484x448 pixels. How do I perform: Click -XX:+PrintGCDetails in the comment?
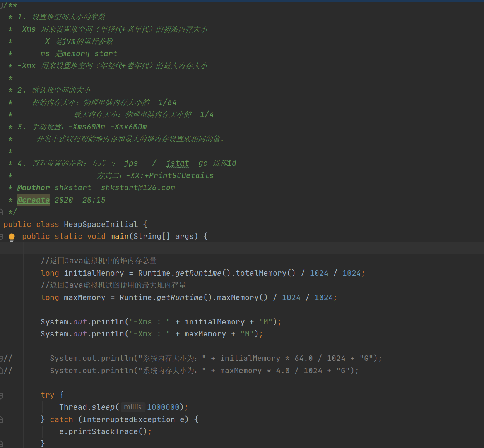click(170, 175)
